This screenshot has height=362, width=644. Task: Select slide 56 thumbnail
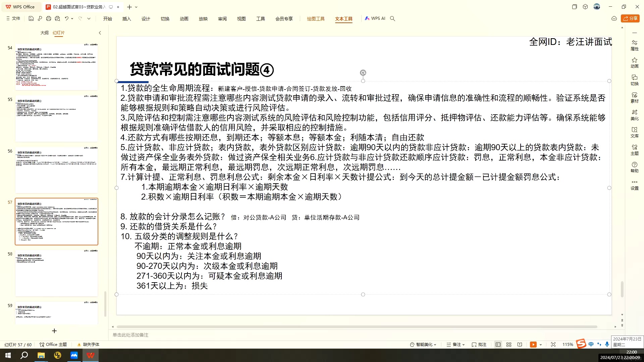coord(56,170)
